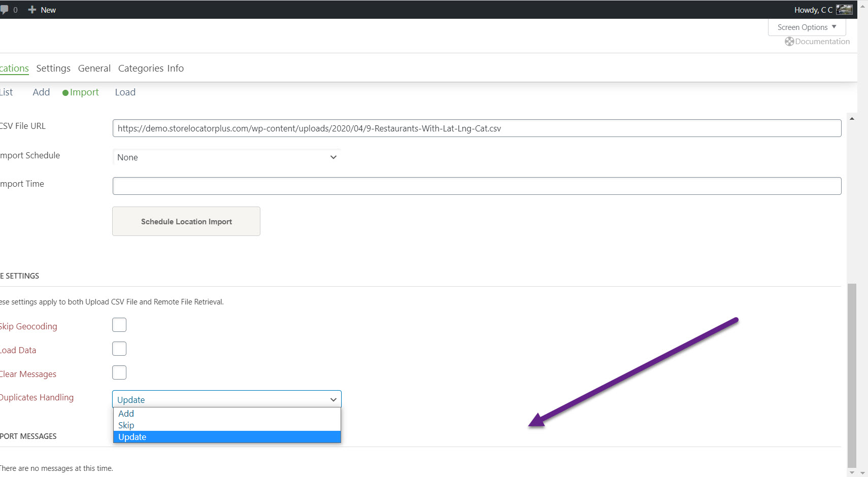
Task: Click the Documentation film-reel icon
Action: [789, 41]
